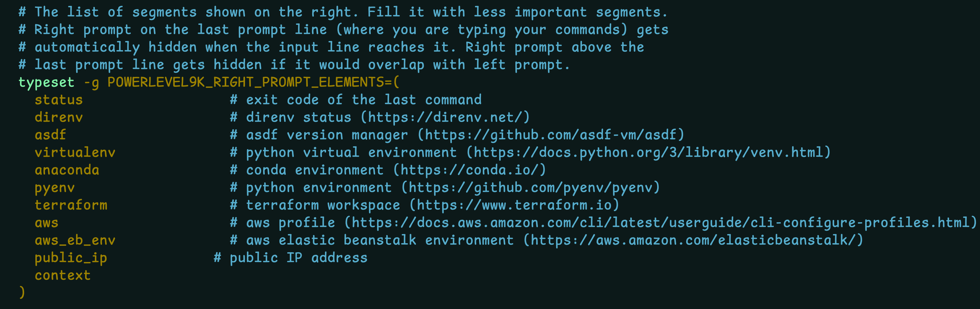Image resolution: width=980 pixels, height=309 pixels.
Task: Click the status segment entry
Action: [x=59, y=100]
